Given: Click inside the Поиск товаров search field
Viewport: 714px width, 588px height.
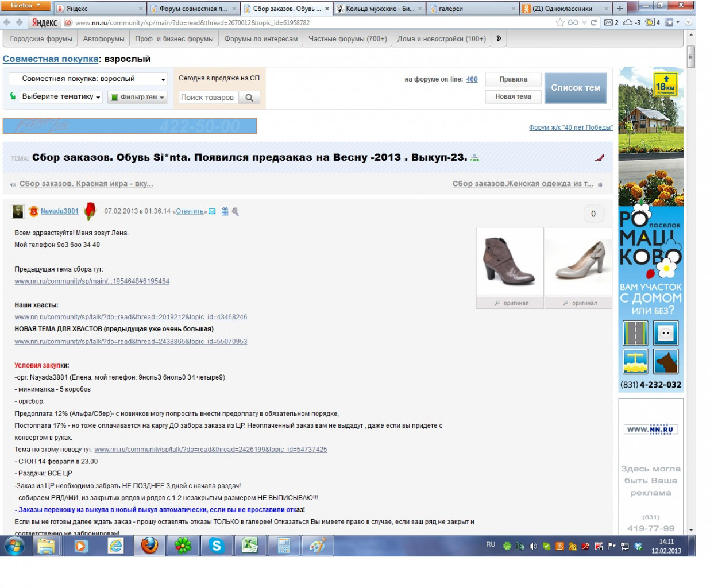Looking at the screenshot, I should pos(209,98).
